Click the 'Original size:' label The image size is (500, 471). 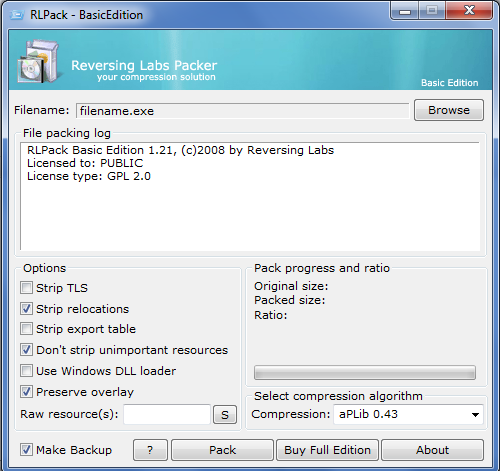pyautogui.click(x=291, y=286)
